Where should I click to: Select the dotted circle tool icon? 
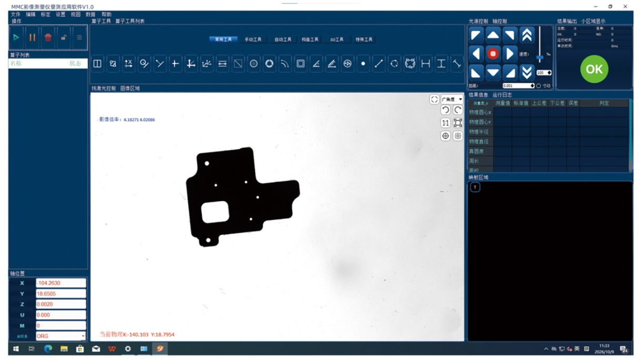click(x=394, y=64)
